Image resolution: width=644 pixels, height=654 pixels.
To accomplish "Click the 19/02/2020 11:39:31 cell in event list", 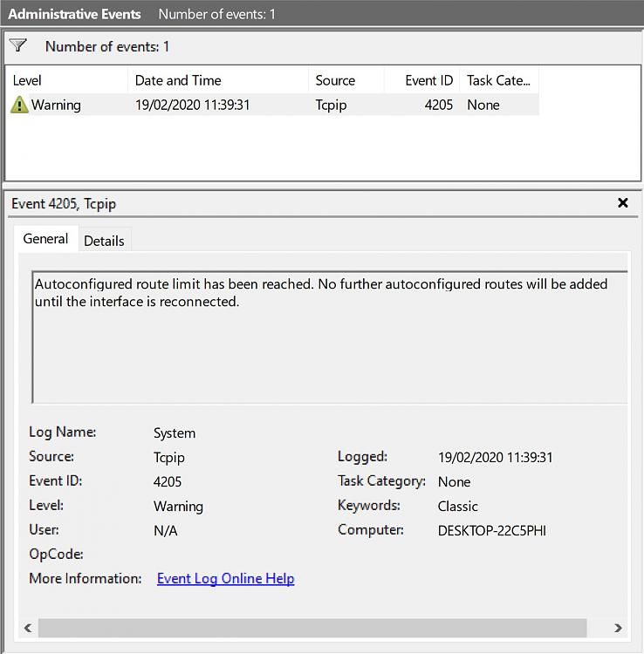I will point(192,105).
